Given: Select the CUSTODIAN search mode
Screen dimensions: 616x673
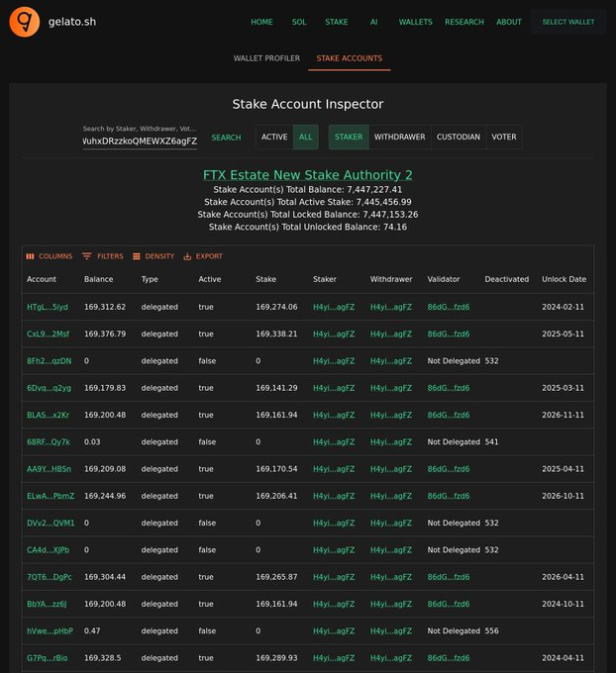Looking at the screenshot, I should [x=459, y=137].
